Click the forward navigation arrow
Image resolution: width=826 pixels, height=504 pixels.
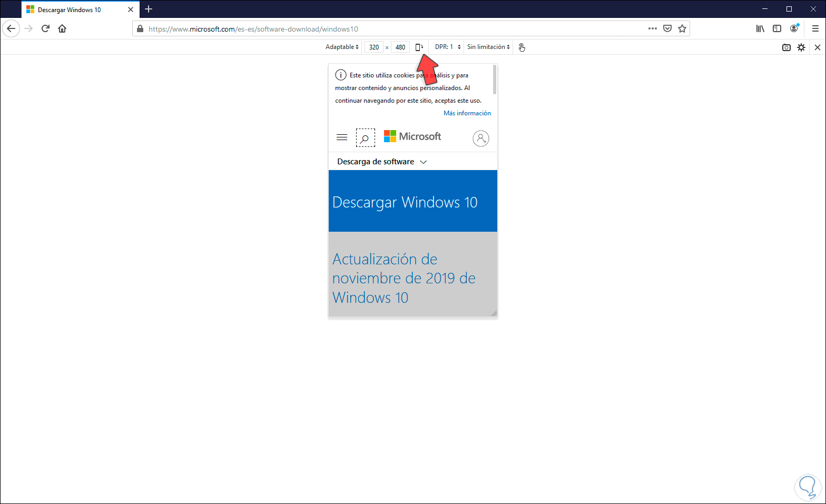29,28
